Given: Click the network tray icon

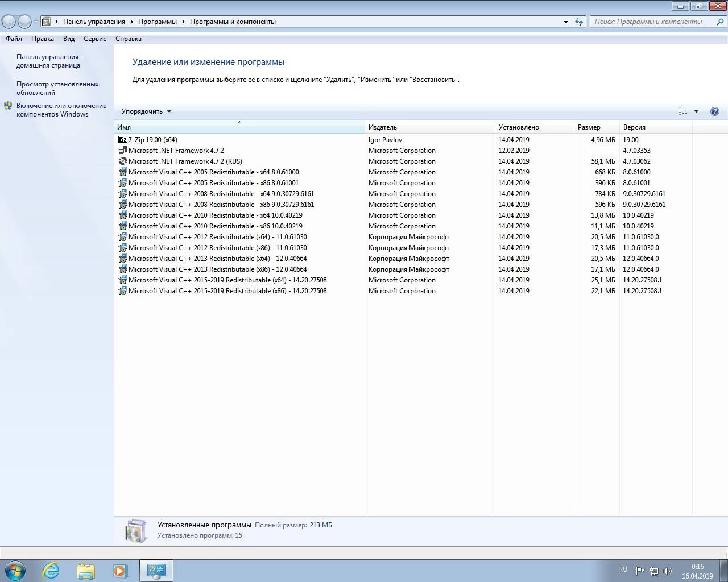Looking at the screenshot, I should point(654,571).
